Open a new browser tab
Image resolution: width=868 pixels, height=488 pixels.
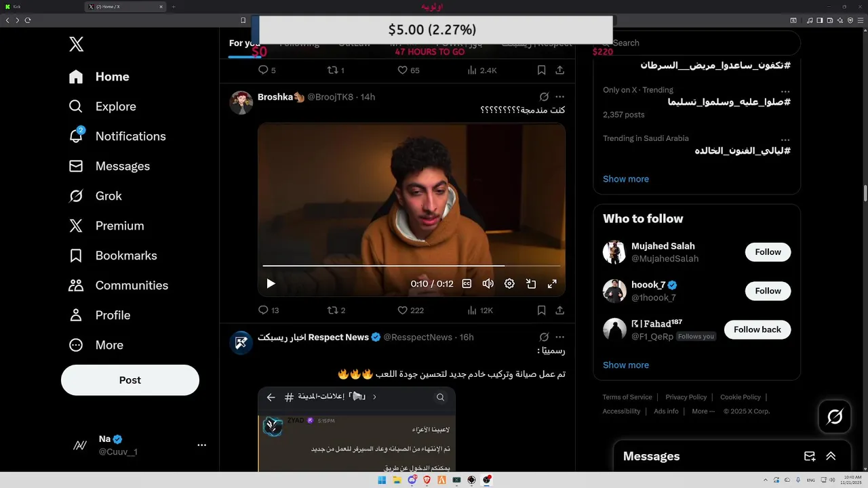pos(174,7)
